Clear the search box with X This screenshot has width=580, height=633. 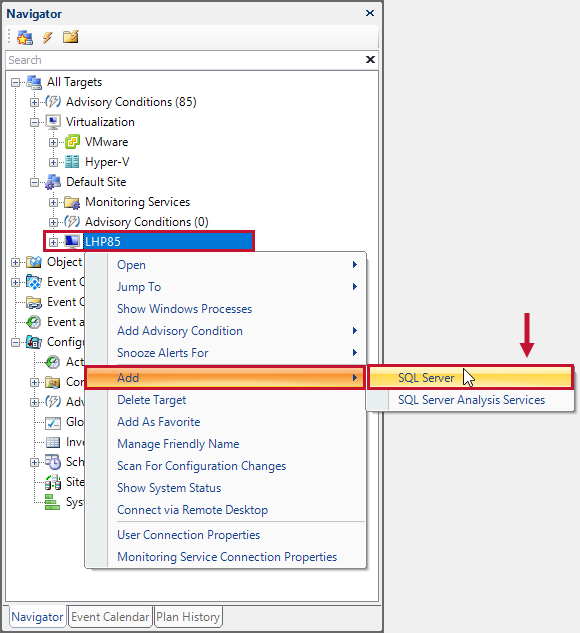pyautogui.click(x=370, y=60)
